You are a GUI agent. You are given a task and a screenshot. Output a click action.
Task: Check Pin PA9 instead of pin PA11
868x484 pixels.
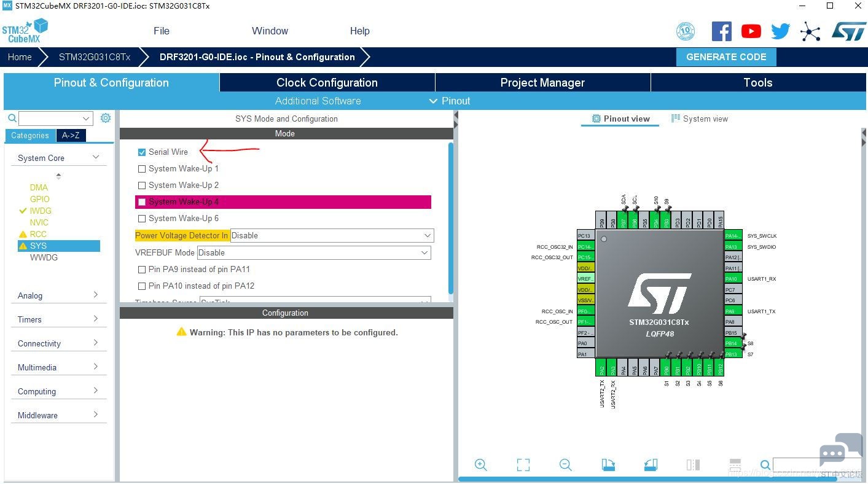click(142, 270)
